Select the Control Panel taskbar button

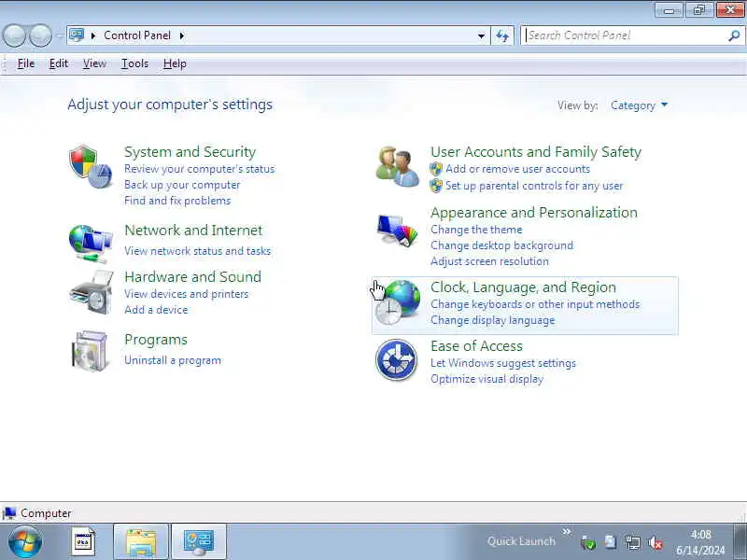[199, 542]
